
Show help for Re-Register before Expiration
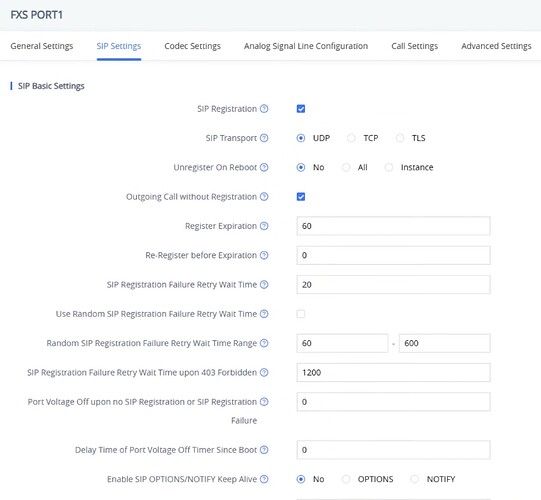pos(264,255)
